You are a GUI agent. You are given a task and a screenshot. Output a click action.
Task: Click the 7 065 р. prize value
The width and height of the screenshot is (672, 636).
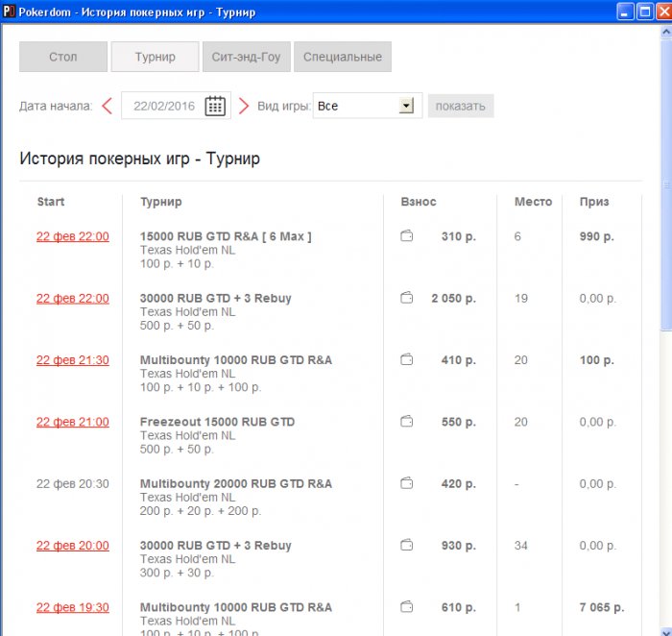click(602, 607)
